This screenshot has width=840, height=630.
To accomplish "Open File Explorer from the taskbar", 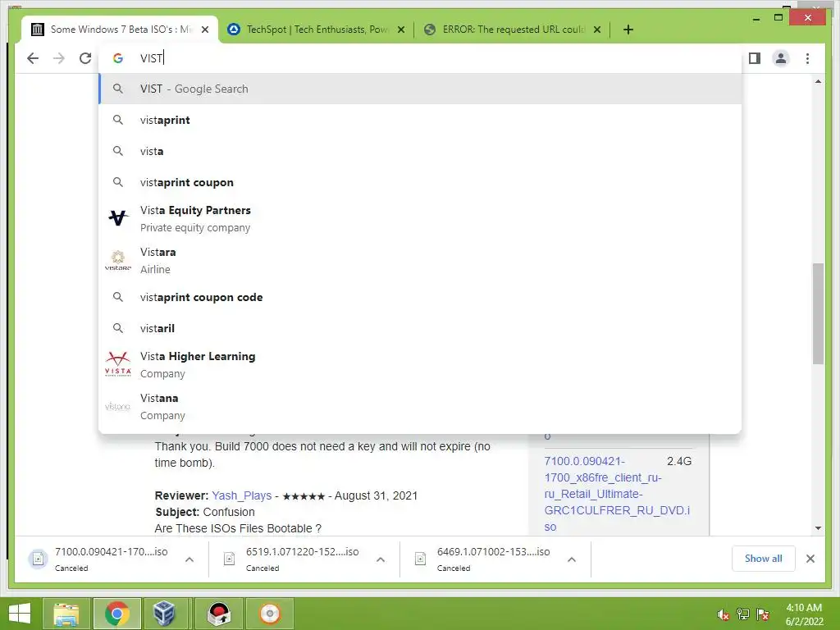I will pos(66,614).
